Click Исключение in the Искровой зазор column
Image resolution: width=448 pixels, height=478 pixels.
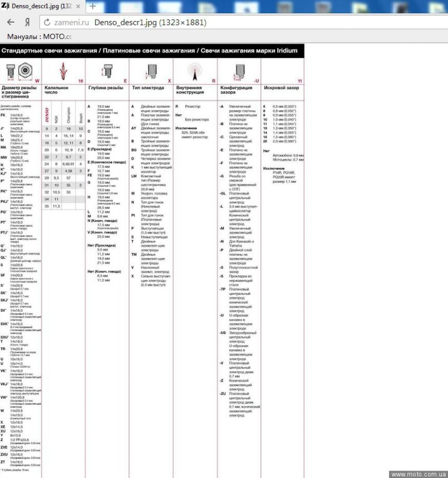tap(274, 168)
